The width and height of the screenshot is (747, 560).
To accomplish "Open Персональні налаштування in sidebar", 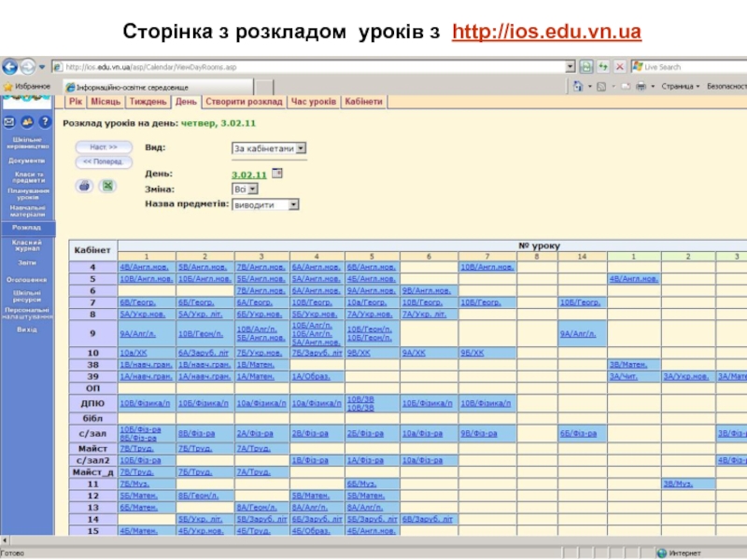I will click(x=28, y=313).
